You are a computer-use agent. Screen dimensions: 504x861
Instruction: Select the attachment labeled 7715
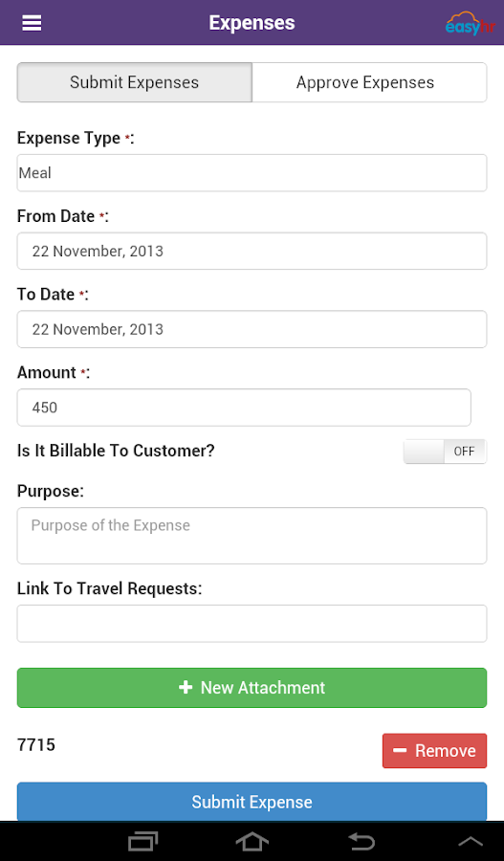point(36,745)
